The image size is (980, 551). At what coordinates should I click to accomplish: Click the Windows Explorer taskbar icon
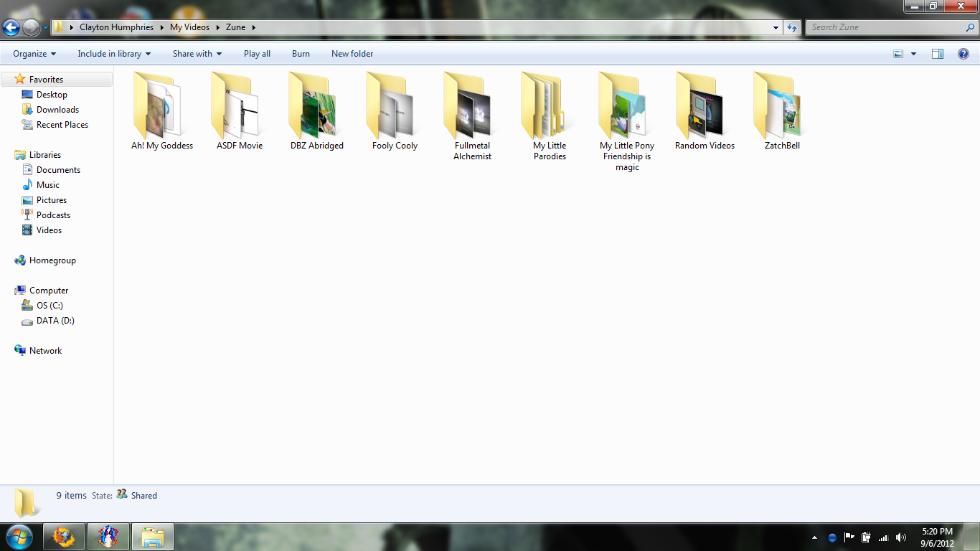pos(152,537)
